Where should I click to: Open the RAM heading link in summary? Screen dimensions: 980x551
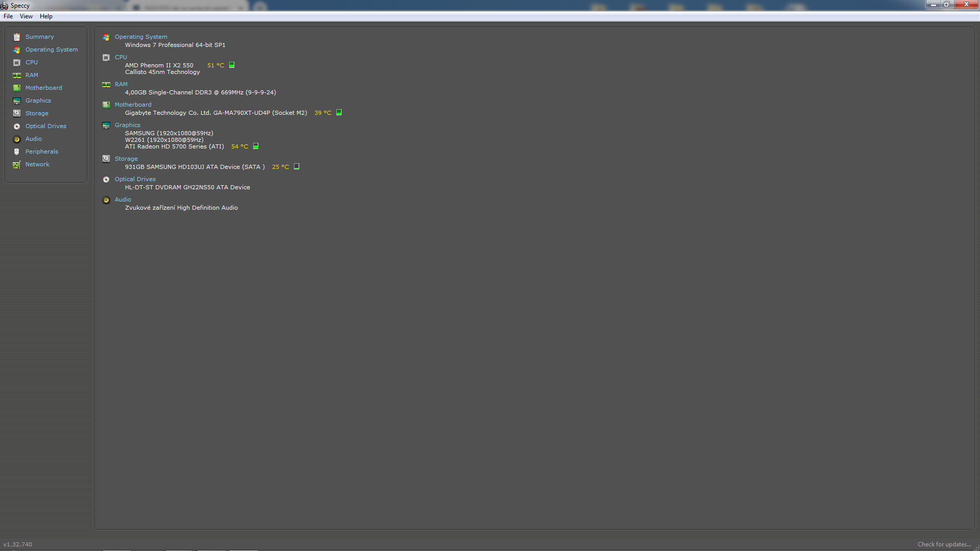click(x=121, y=84)
